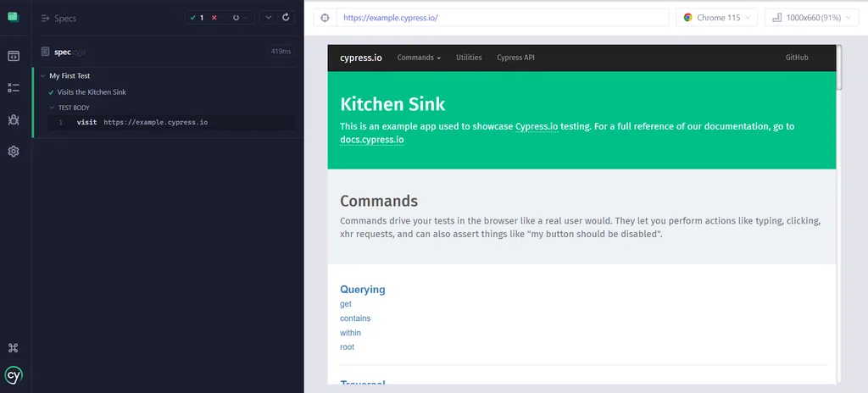
Task: Open the Cypress project switcher icon at the top
Action: pos(14,17)
